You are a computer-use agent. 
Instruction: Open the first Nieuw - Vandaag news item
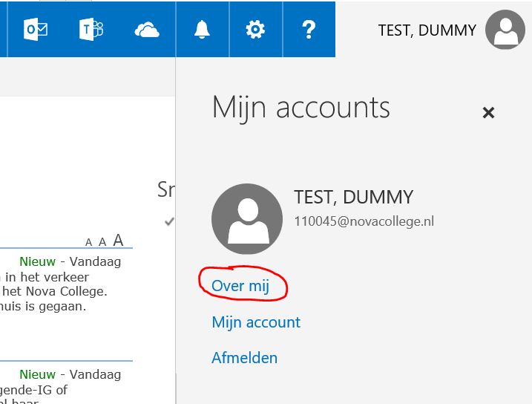pyautogui.click(x=70, y=261)
